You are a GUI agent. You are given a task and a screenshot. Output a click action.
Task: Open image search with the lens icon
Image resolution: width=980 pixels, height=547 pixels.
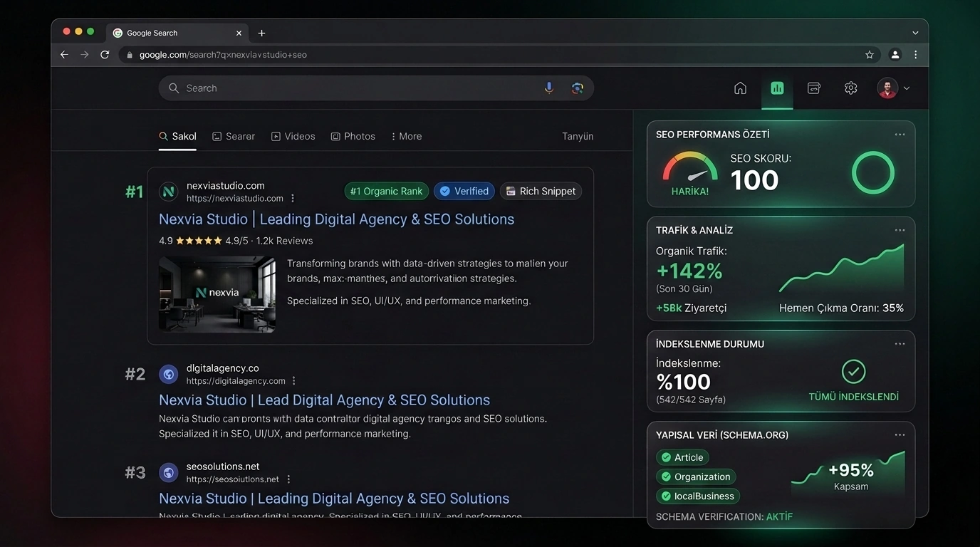pos(578,88)
